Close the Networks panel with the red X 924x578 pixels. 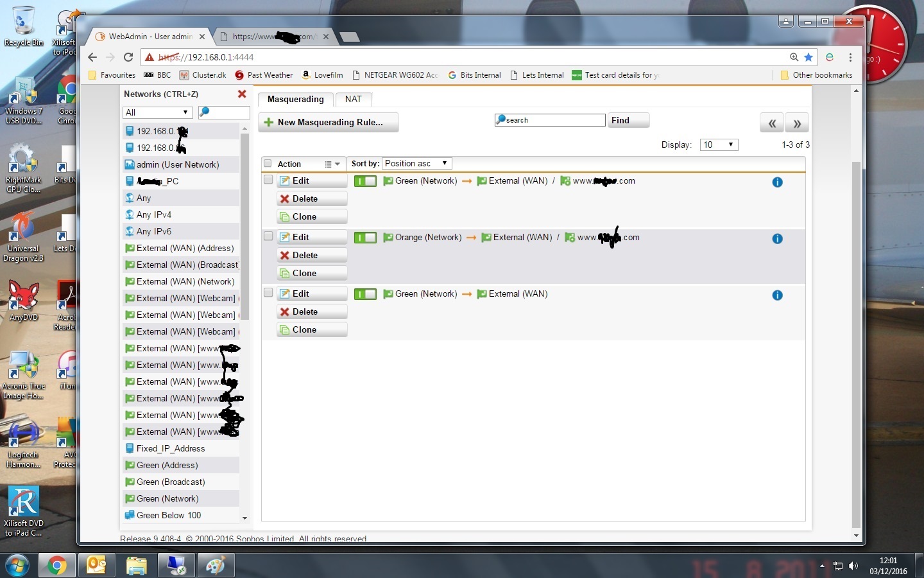click(242, 94)
